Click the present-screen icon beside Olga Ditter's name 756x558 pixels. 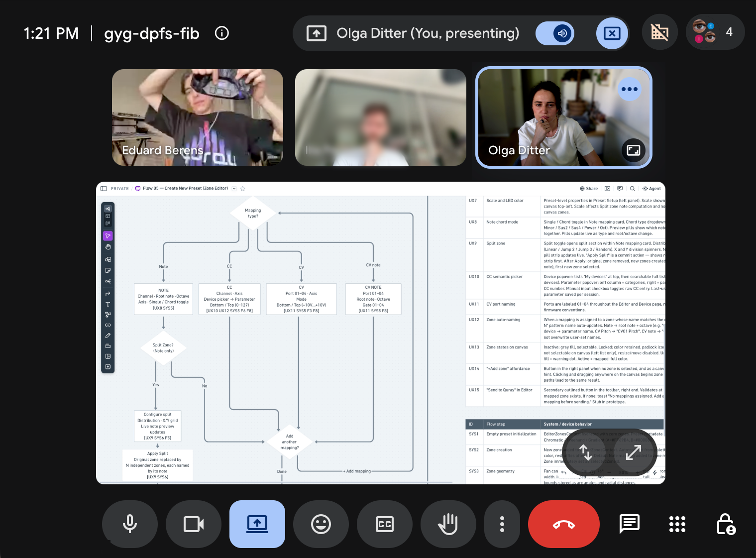[317, 33]
